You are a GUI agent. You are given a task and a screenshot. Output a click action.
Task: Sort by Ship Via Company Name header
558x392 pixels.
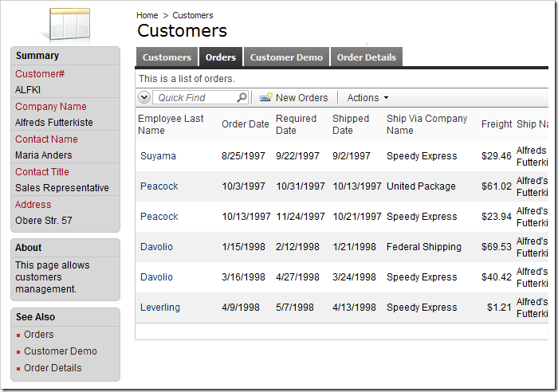point(426,124)
